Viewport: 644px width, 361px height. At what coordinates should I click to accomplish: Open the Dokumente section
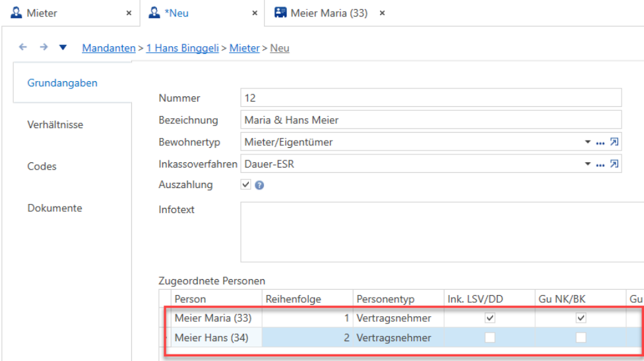coord(55,209)
